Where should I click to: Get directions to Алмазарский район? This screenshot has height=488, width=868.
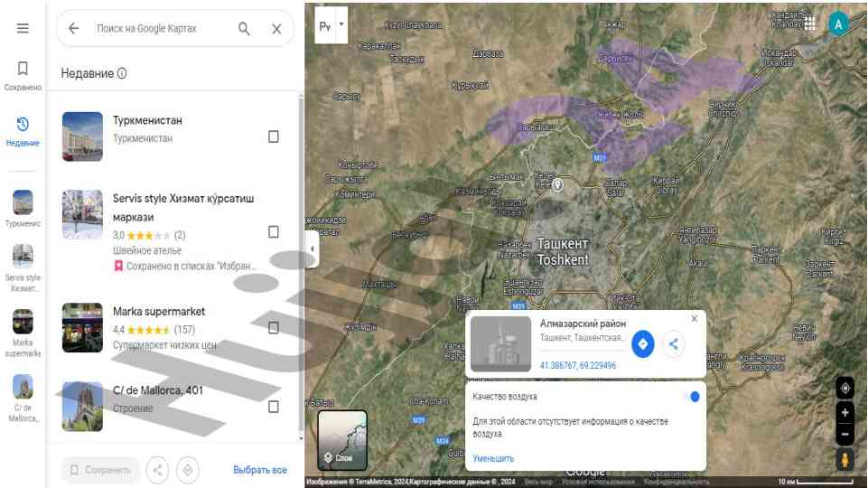(642, 343)
